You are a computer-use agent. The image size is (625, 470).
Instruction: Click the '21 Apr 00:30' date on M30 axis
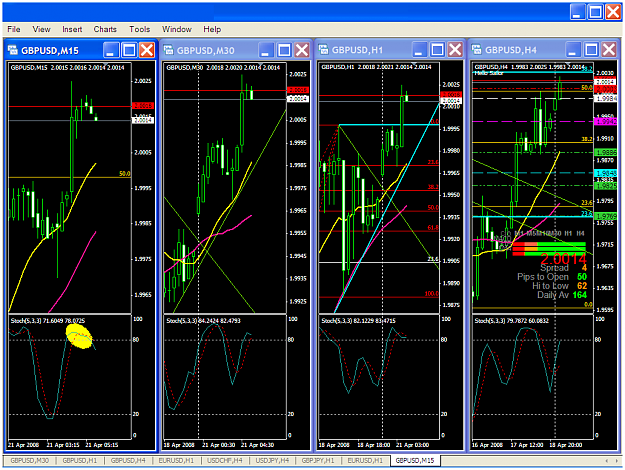pyautogui.click(x=218, y=445)
